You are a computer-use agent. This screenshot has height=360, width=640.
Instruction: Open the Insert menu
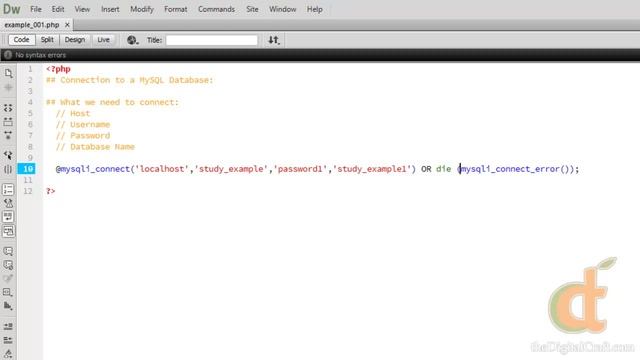pos(110,9)
